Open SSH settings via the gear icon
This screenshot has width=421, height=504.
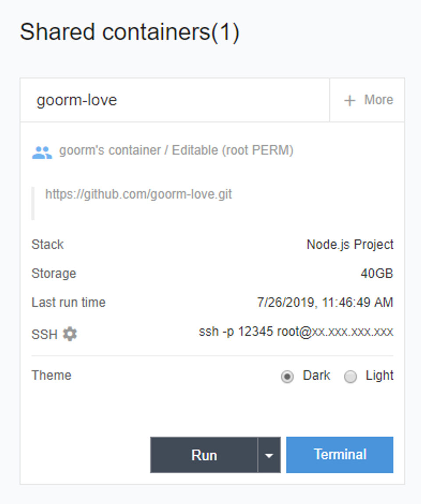[x=70, y=334]
